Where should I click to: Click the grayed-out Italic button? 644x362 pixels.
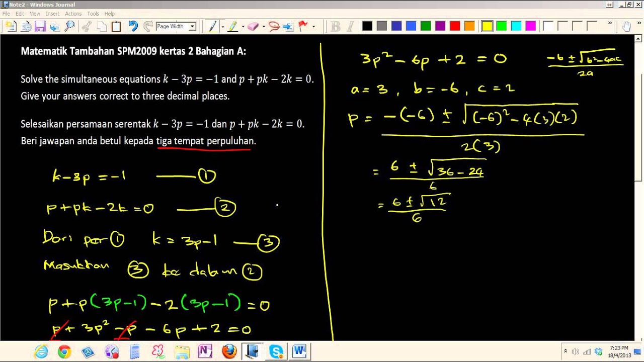(x=350, y=27)
